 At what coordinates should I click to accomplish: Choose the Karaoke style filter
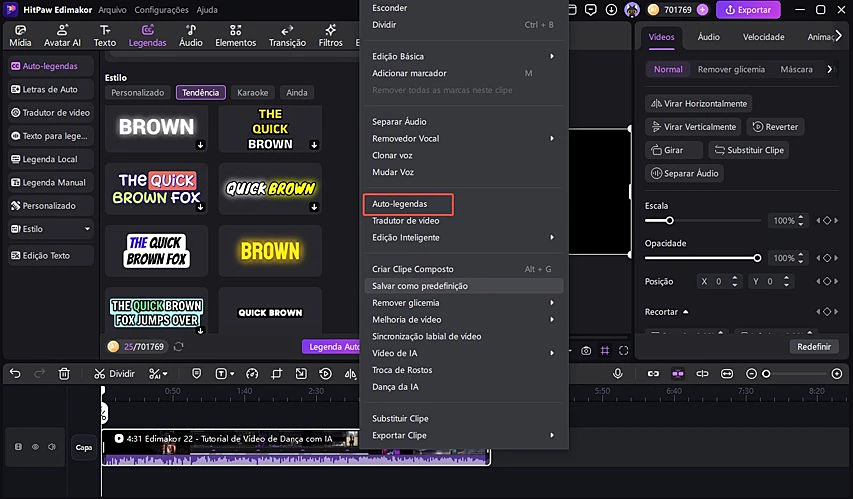tap(252, 93)
